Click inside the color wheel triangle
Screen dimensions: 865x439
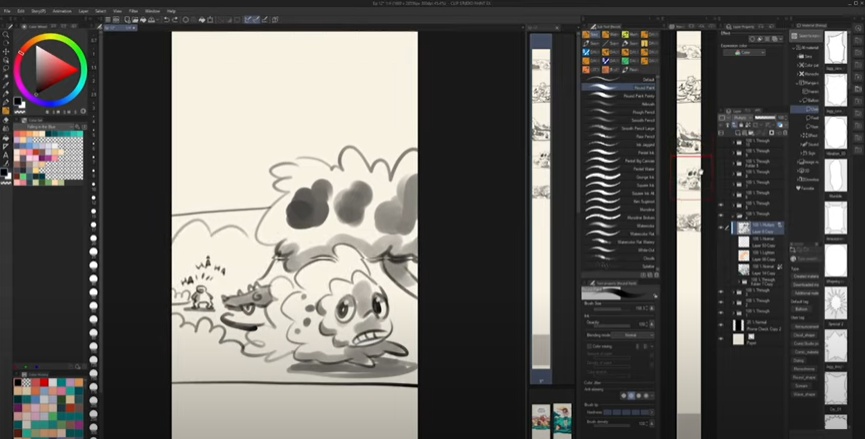50,70
